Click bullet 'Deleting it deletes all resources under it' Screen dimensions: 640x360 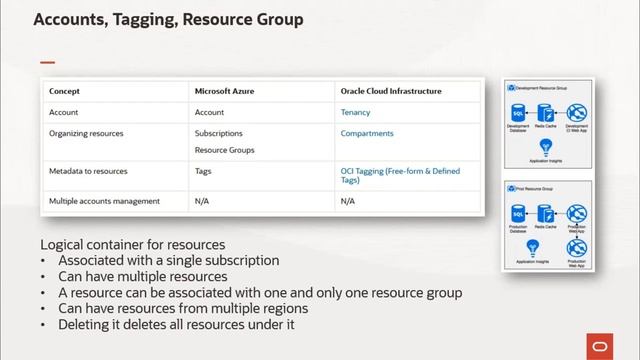[176, 324]
